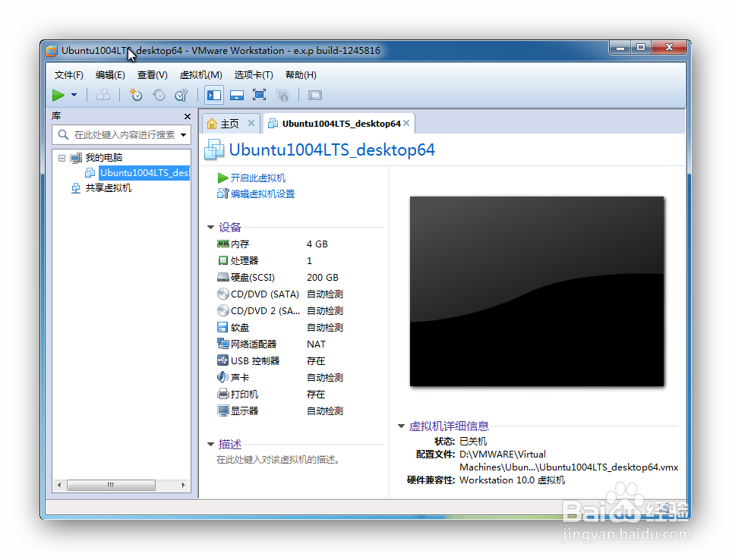The width and height of the screenshot is (732, 560).
Task: Click the Unity mode toolbar icon
Action: click(282, 95)
